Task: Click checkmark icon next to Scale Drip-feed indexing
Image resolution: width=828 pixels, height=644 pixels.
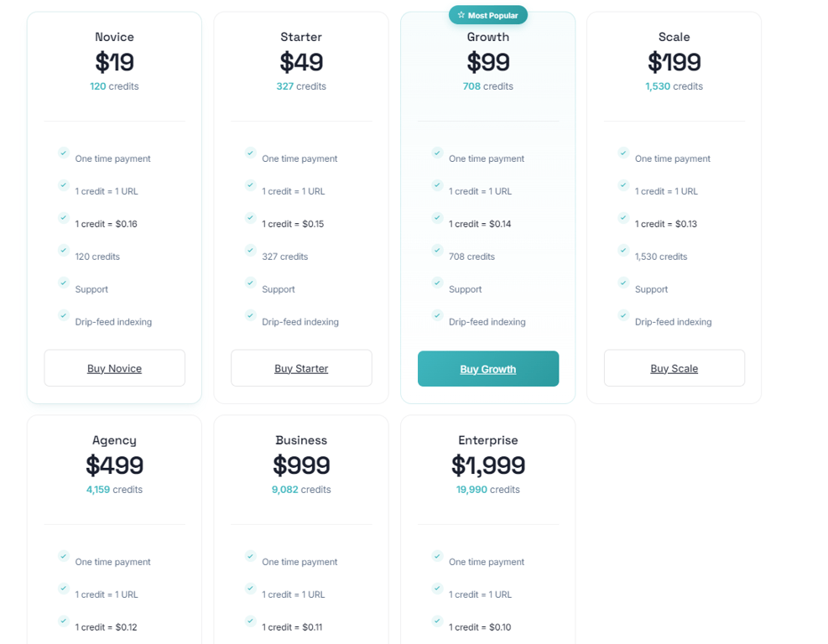Action: coord(623,315)
